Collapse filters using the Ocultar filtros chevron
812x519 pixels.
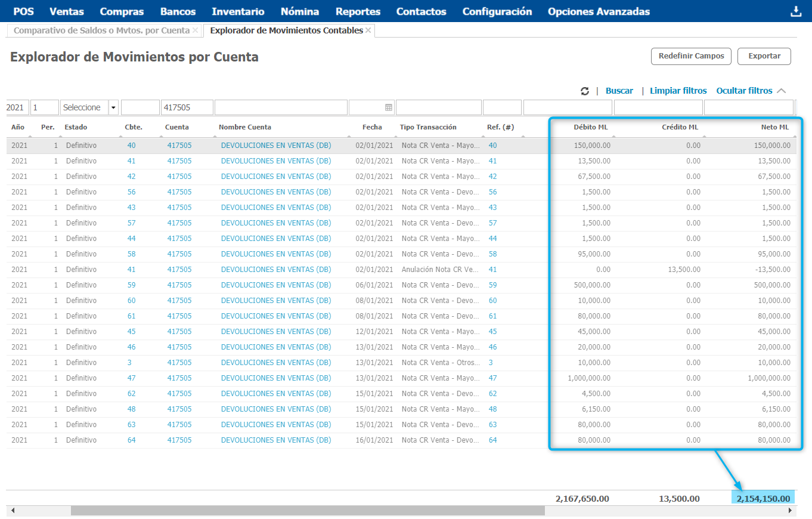coord(782,91)
